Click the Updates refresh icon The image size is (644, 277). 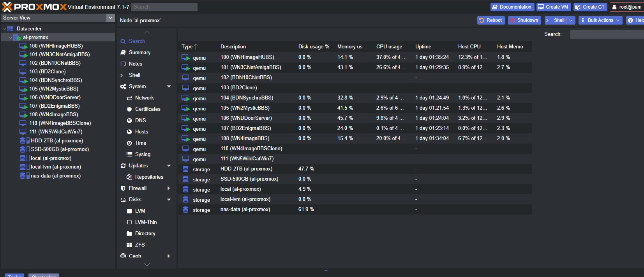click(123, 166)
